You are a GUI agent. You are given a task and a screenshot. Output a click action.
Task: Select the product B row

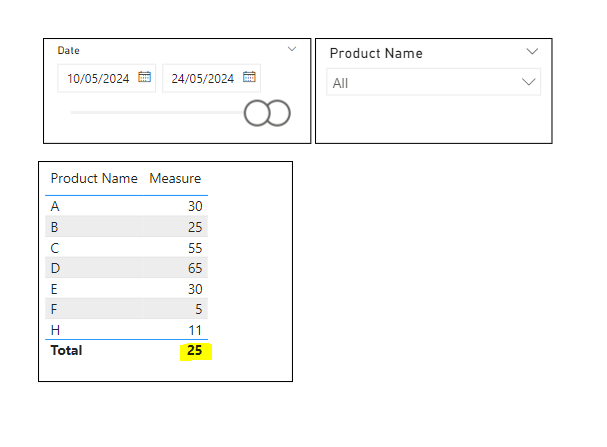(127, 227)
